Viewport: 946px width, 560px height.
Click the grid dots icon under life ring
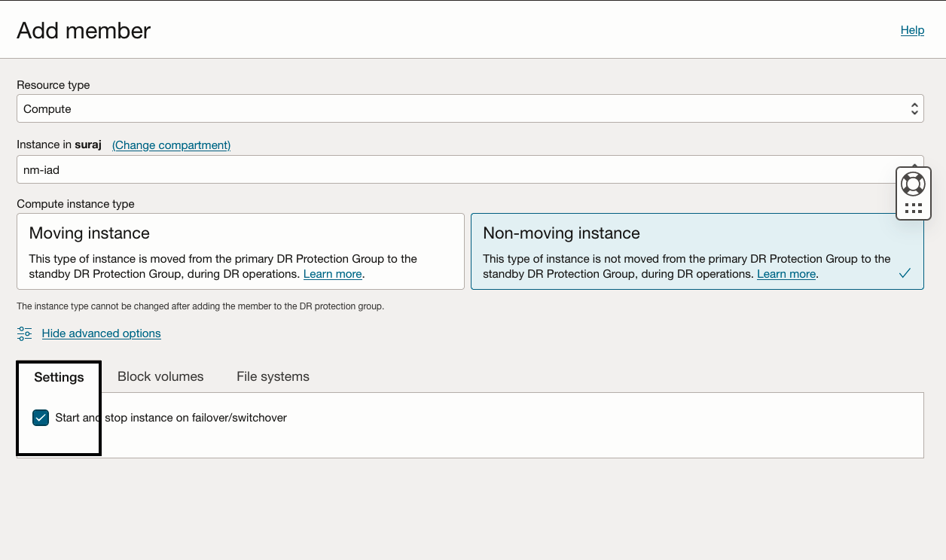point(913,208)
